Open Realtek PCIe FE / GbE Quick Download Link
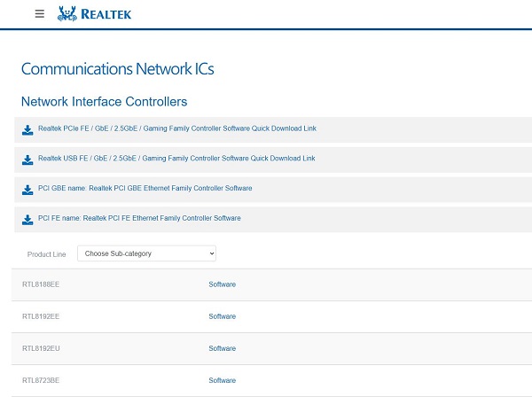The width and height of the screenshot is (532, 397). [177, 128]
